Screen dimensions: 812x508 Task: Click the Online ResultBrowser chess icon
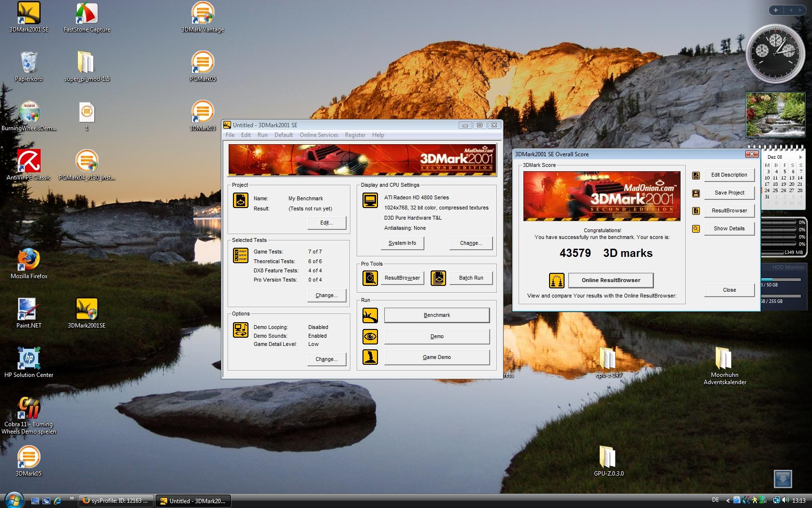557,280
